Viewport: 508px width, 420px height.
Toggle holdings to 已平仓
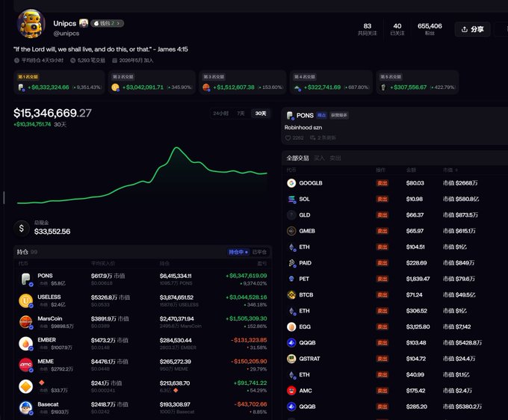(259, 252)
